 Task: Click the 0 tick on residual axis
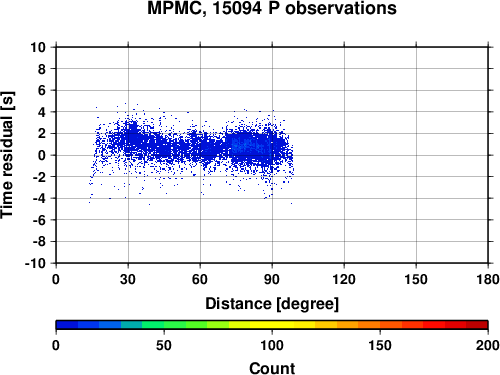click(x=42, y=155)
